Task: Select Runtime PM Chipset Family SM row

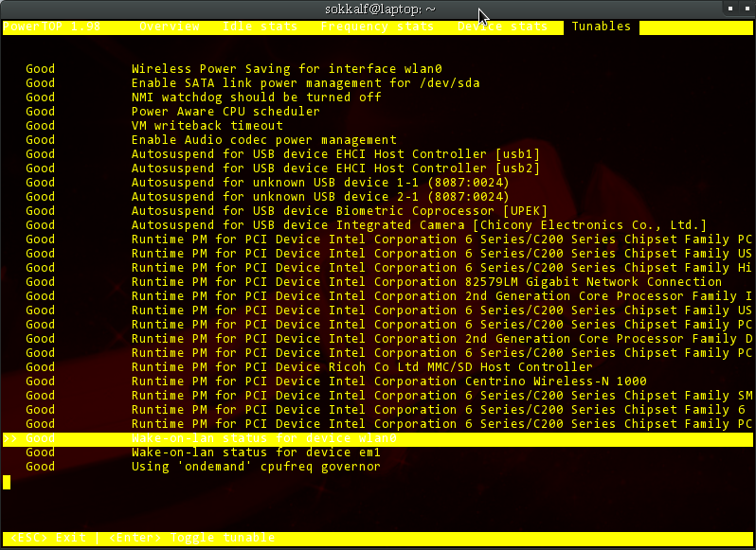Action: tap(378, 396)
